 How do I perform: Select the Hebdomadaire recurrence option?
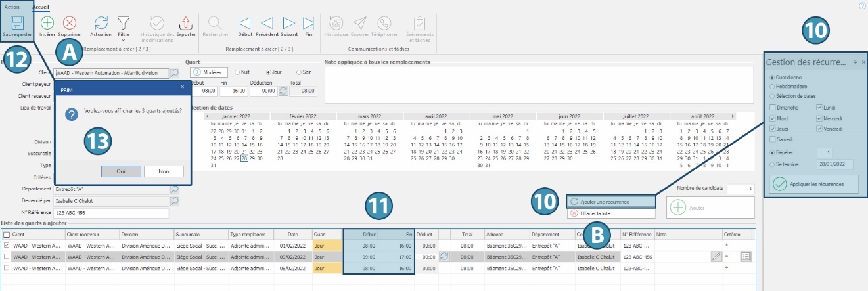coord(772,86)
